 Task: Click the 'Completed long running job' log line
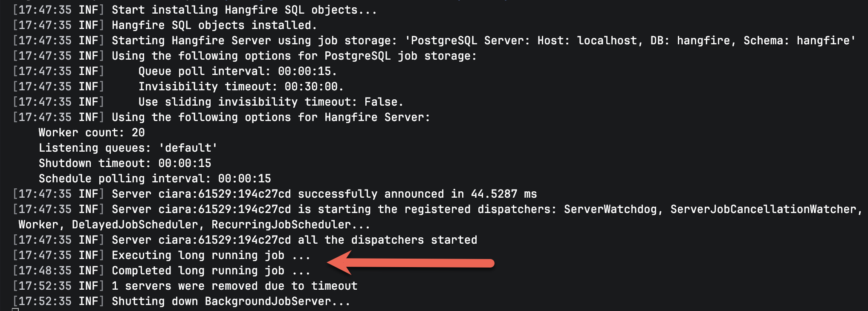click(211, 271)
